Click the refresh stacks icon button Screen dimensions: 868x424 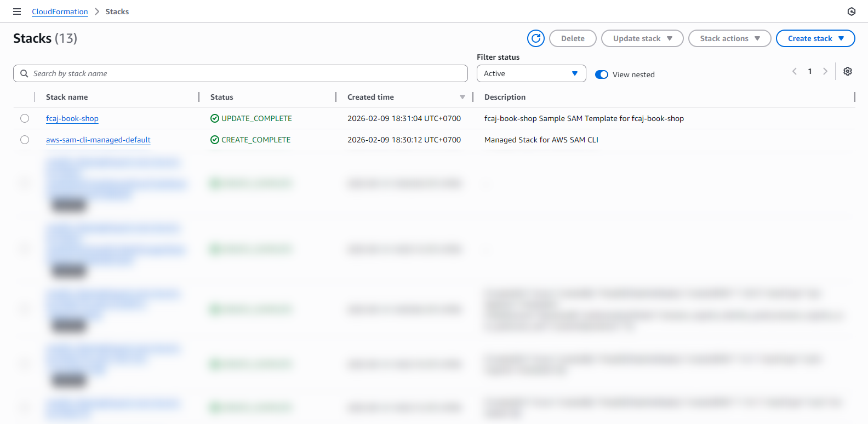536,38
